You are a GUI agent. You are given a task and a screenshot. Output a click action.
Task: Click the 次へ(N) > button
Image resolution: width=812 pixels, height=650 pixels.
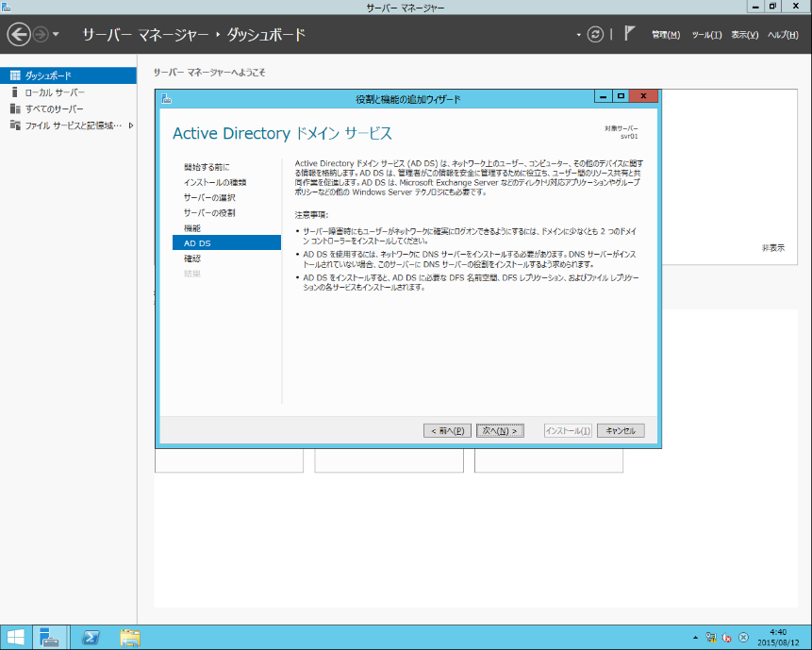pos(500,430)
